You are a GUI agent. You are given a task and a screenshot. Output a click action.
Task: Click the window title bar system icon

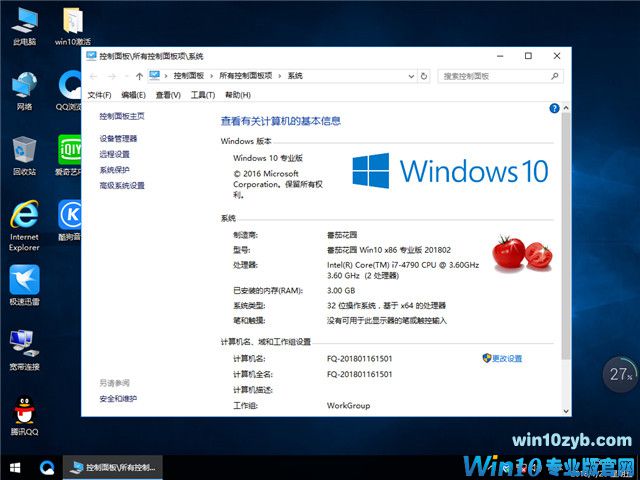(x=91, y=56)
